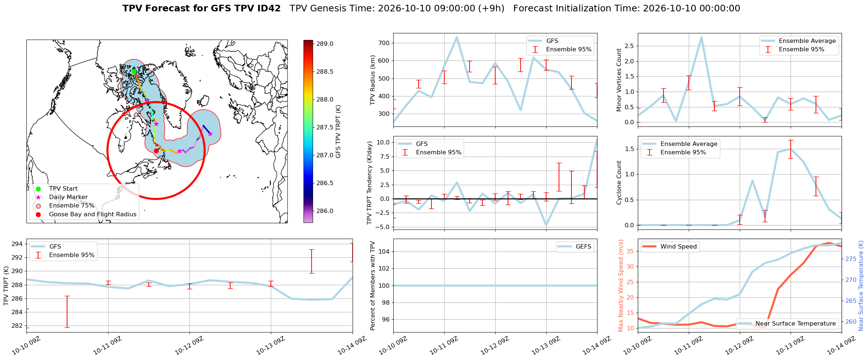The width and height of the screenshot is (868, 360).
Task: Click the 286.0 colorbar tick label
Action: [325, 211]
